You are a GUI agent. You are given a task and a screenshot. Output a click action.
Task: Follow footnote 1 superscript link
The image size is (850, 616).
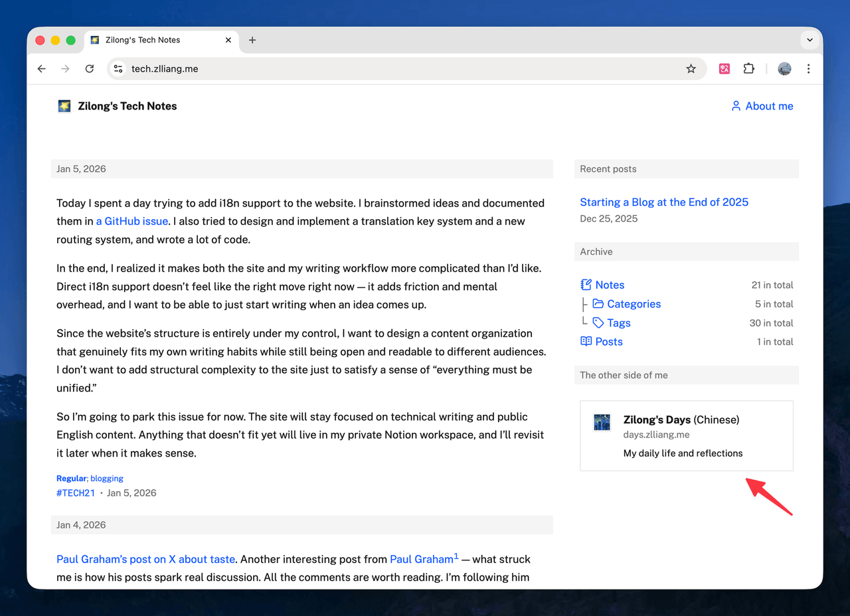[x=456, y=556]
